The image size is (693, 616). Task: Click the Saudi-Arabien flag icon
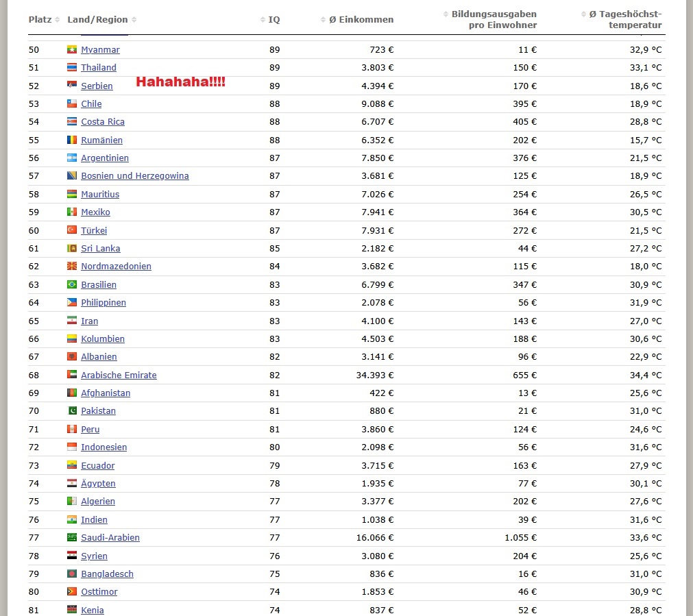click(71, 538)
